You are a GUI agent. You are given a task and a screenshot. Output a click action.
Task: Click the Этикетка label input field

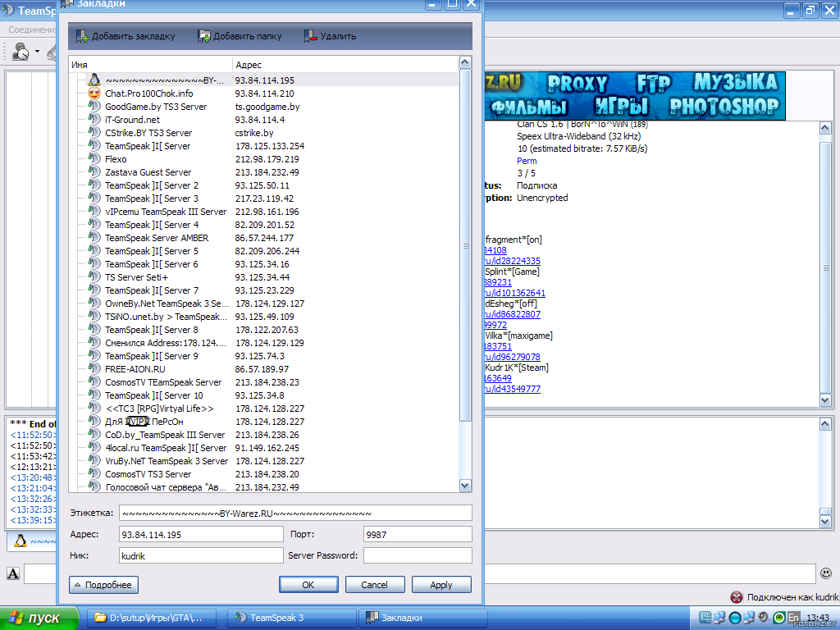click(295, 514)
